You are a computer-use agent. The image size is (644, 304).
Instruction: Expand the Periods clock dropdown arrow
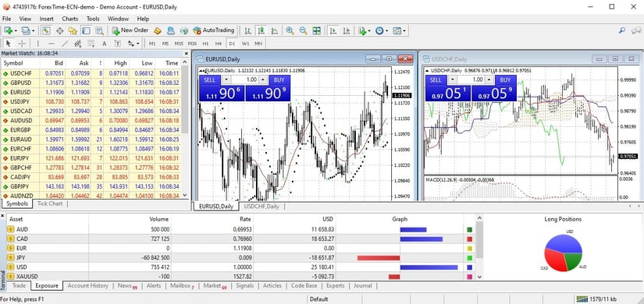pyautogui.click(x=387, y=30)
